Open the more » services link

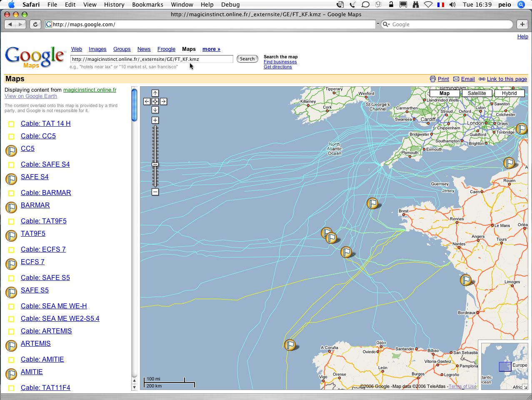pyautogui.click(x=211, y=49)
